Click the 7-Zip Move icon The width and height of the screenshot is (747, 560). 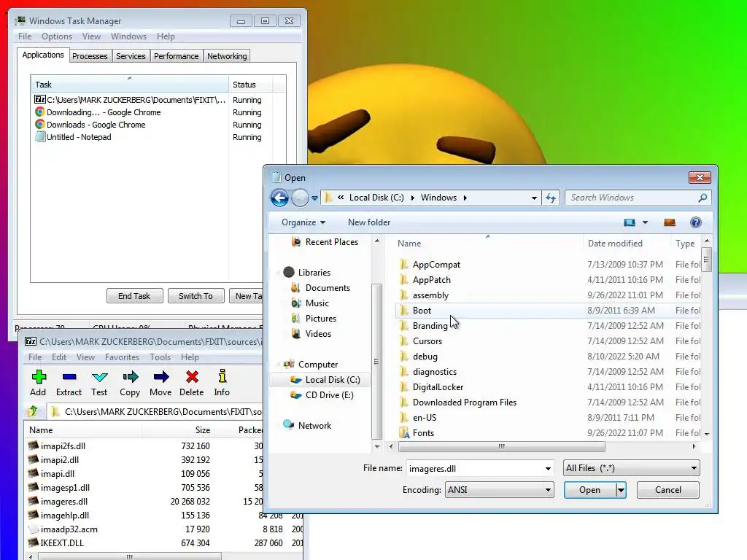coord(161,377)
